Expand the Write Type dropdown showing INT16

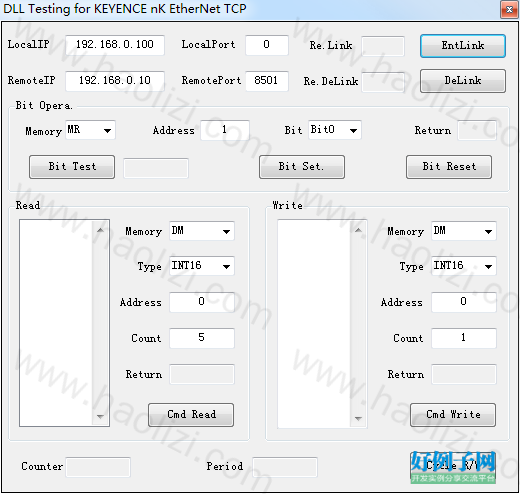click(464, 266)
